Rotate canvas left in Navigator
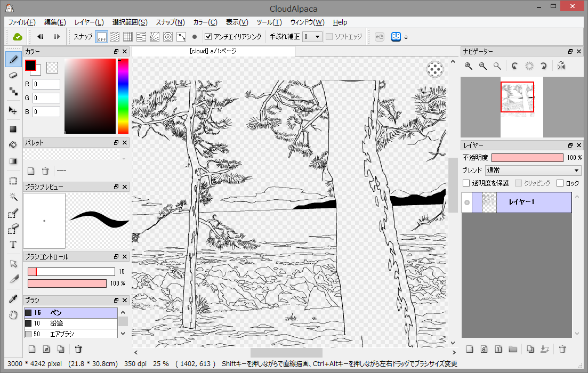This screenshot has width=588, height=373. click(x=514, y=66)
